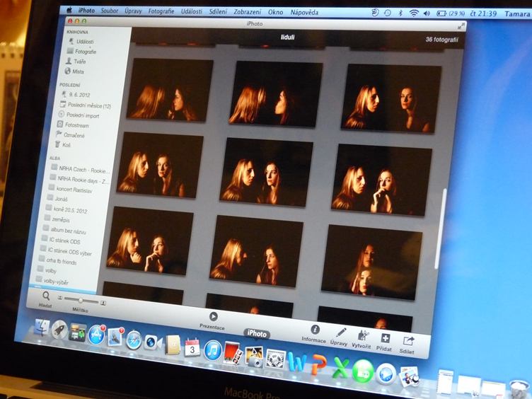The height and width of the screenshot is (399, 532).
Task: Open Calendar icon in the Dock
Action: (192, 348)
